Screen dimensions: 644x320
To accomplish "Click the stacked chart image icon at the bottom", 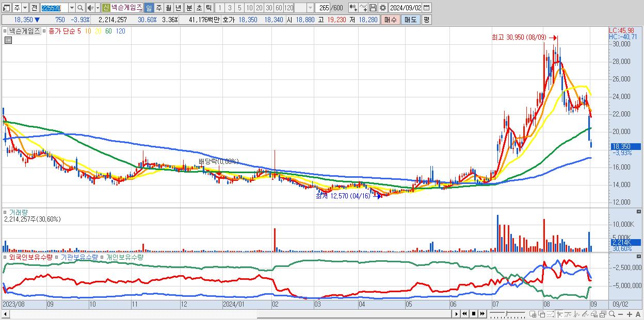I will (603, 314).
